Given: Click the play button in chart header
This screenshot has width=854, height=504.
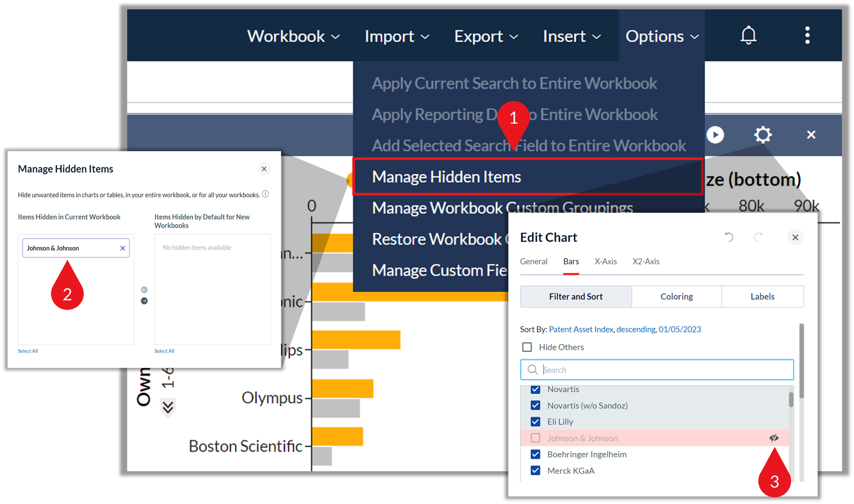Looking at the screenshot, I should [715, 135].
